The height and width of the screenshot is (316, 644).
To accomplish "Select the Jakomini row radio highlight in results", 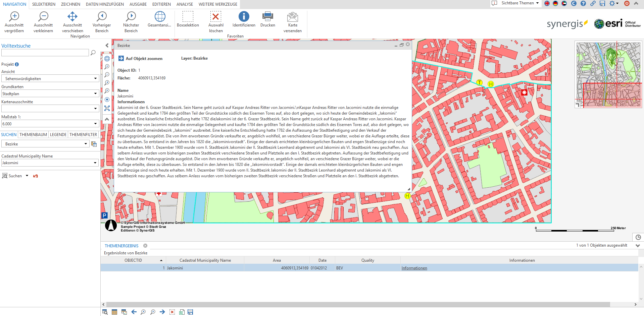I will pos(175,268).
